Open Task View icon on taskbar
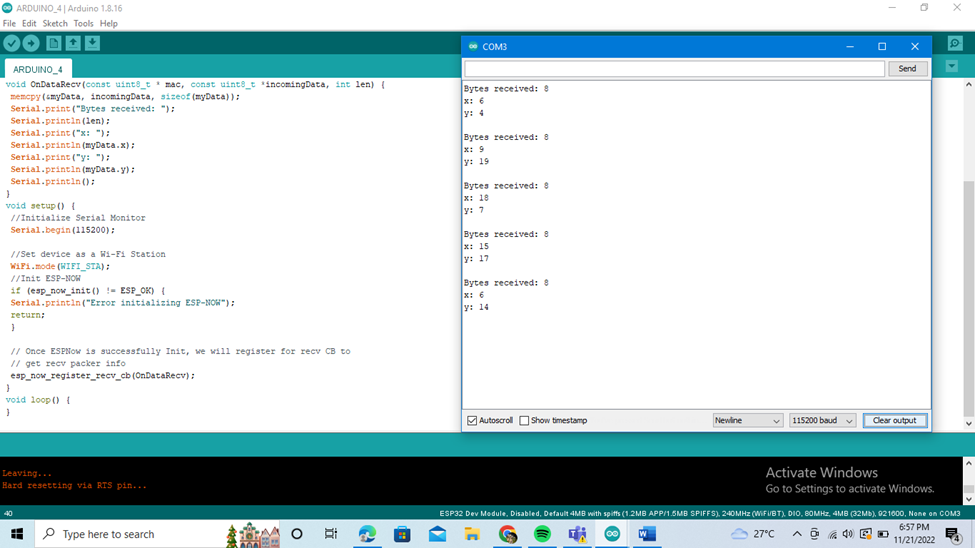This screenshot has width=975, height=548. tap(331, 534)
